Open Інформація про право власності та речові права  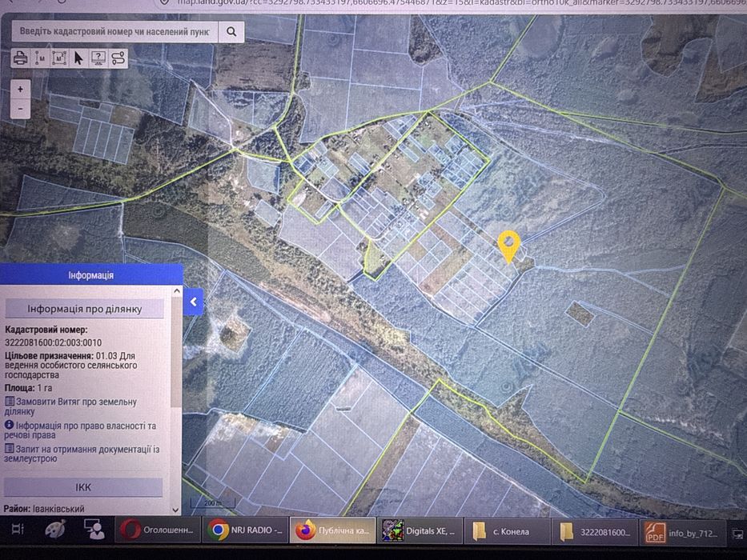[80, 430]
